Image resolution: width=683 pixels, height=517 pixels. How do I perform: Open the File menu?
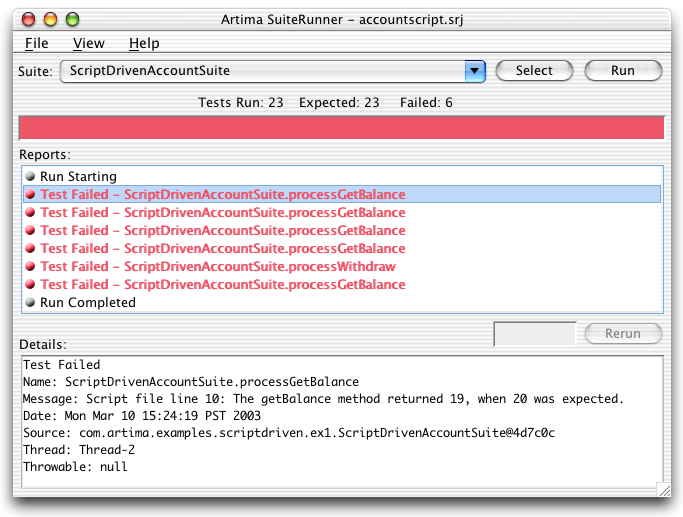click(37, 43)
